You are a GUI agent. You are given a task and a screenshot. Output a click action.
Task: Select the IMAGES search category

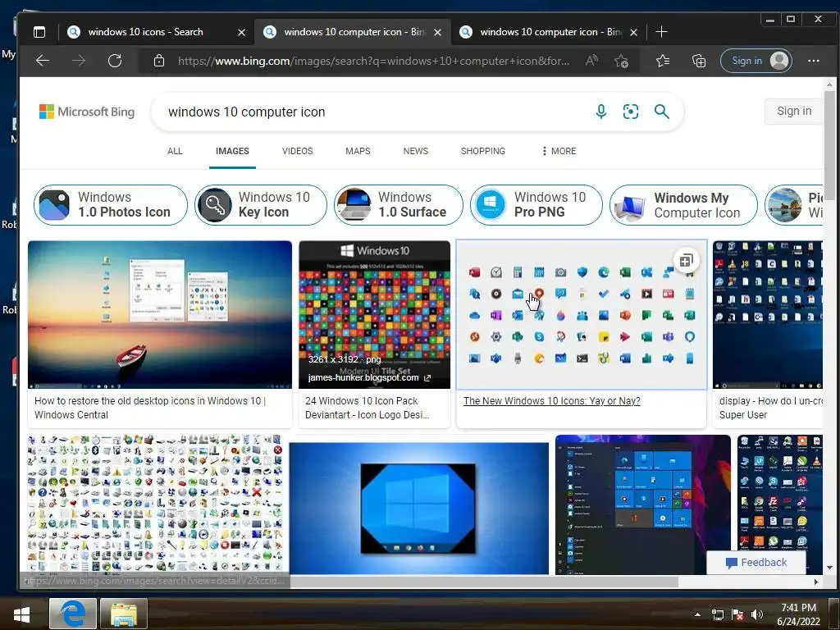tap(232, 151)
